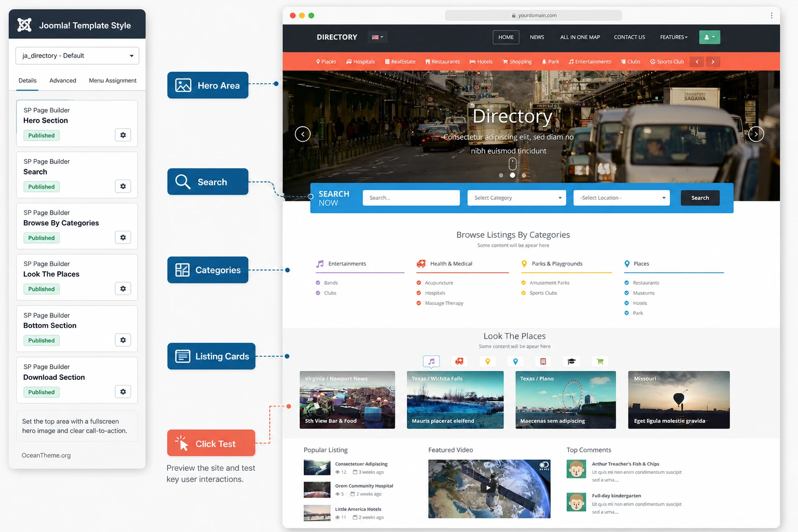This screenshot has width=798, height=532.
Task: Click the browser address bar yourdomain.com
Action: click(x=534, y=16)
